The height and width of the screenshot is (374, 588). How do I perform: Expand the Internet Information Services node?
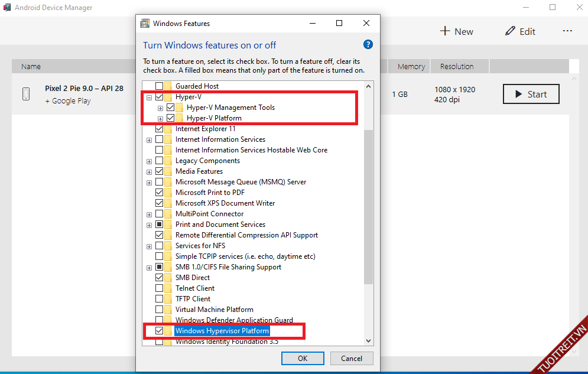pos(150,139)
